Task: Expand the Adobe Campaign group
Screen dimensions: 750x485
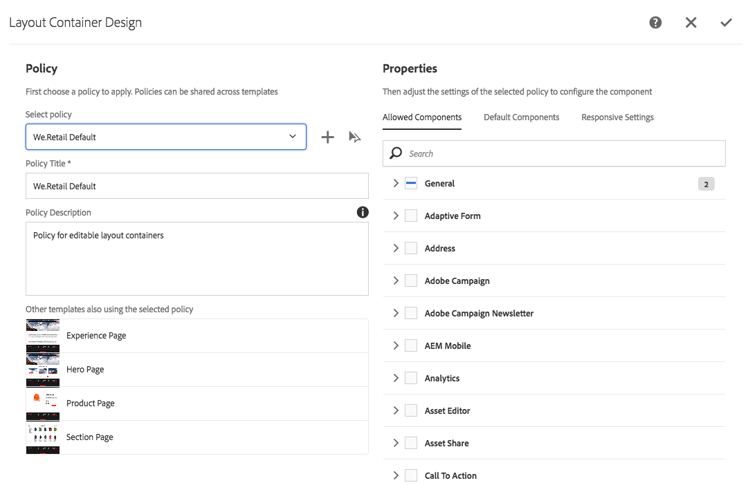Action: [396, 281]
